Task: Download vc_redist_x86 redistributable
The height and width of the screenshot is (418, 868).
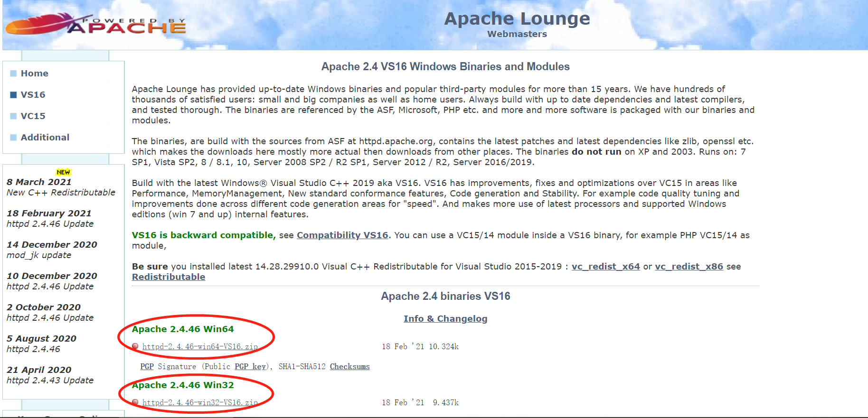Action: (689, 267)
